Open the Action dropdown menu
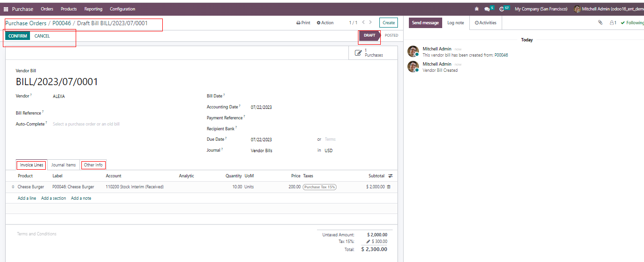 (x=325, y=23)
